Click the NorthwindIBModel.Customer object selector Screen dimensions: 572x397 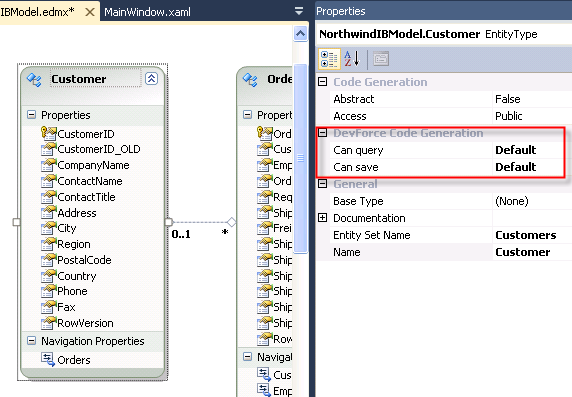tap(444, 34)
